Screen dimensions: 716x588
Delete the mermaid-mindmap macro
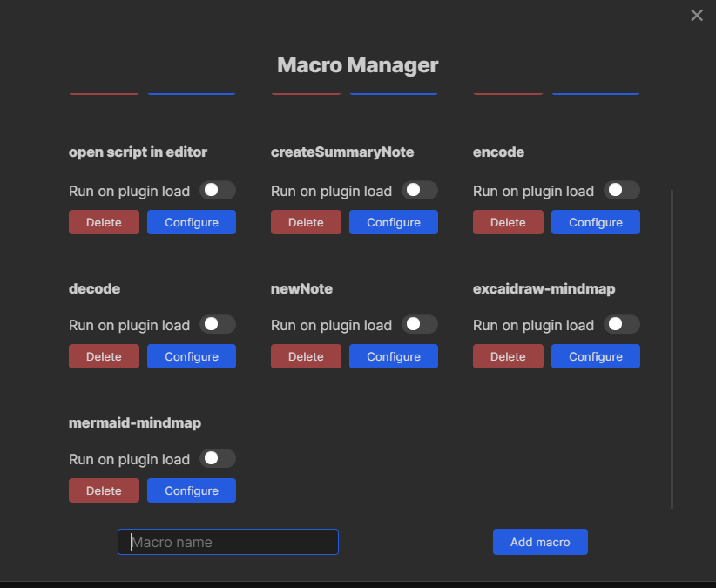(105, 490)
